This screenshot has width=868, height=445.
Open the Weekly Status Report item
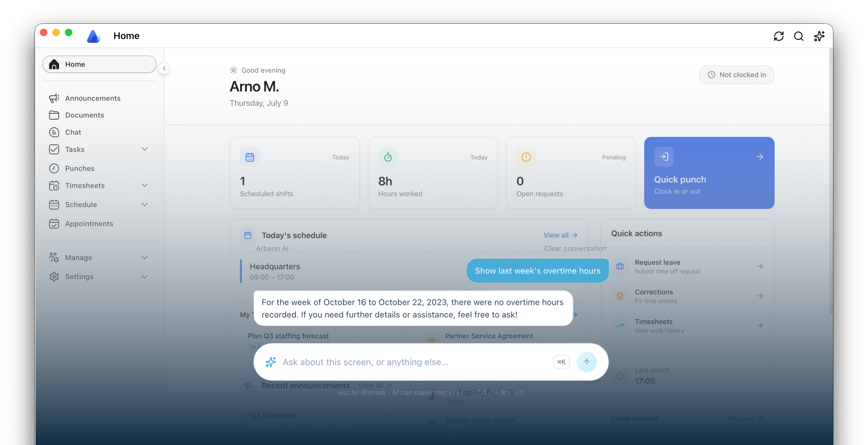click(480, 420)
